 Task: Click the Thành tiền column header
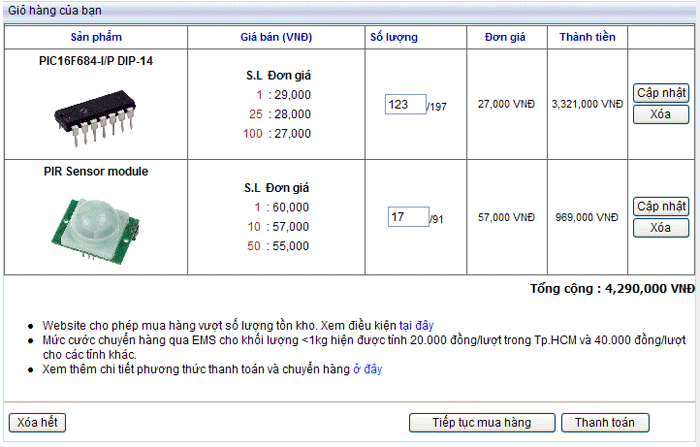pos(587,37)
